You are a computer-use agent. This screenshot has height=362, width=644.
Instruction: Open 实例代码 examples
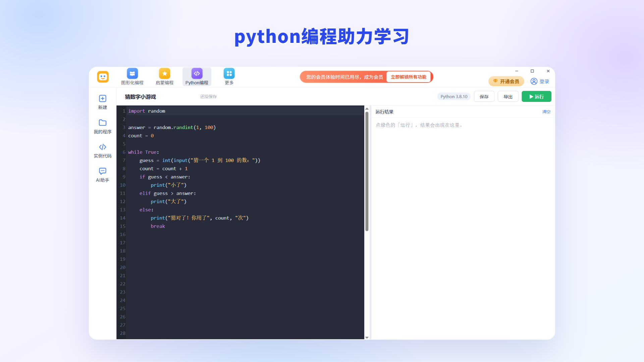coord(103,151)
